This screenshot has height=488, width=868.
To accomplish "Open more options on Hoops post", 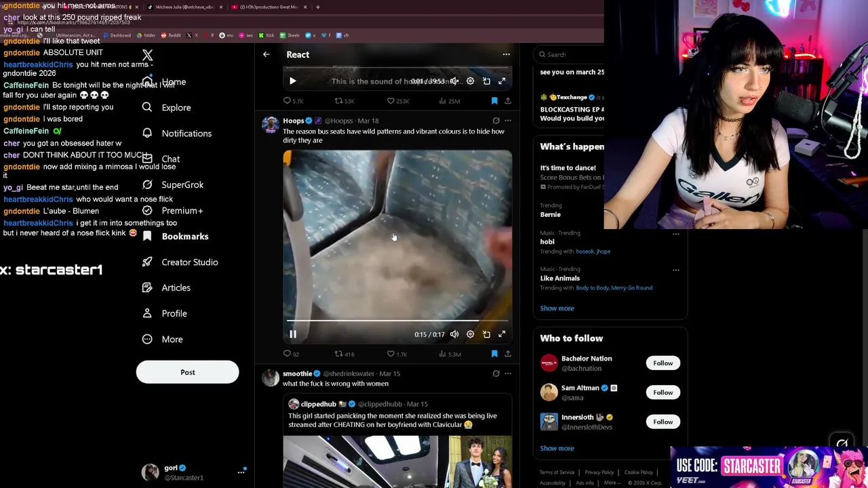I will 507,121.
